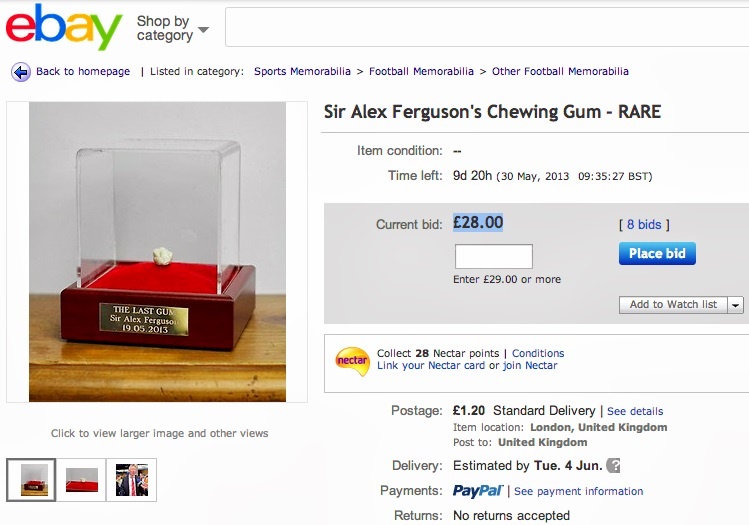This screenshot has height=525, width=749.
Task: Click the back arrow icon
Action: point(21,72)
